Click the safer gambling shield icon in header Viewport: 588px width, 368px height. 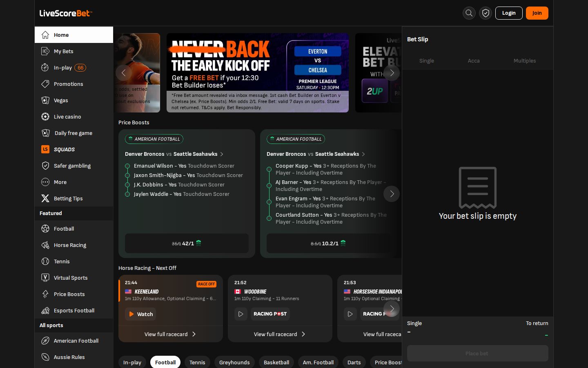pyautogui.click(x=486, y=13)
